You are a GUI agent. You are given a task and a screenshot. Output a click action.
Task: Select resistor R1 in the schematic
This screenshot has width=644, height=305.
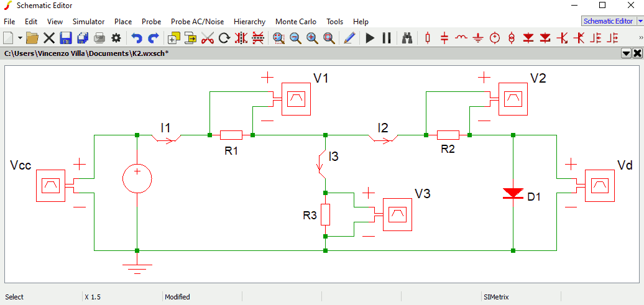231,135
